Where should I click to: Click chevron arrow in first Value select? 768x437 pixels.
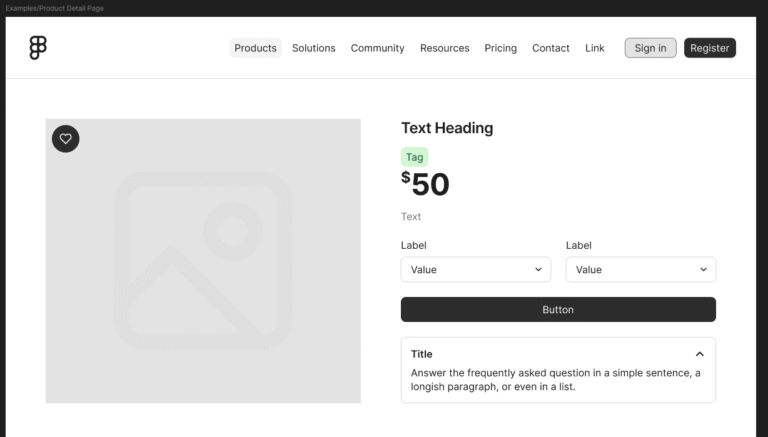(x=538, y=270)
